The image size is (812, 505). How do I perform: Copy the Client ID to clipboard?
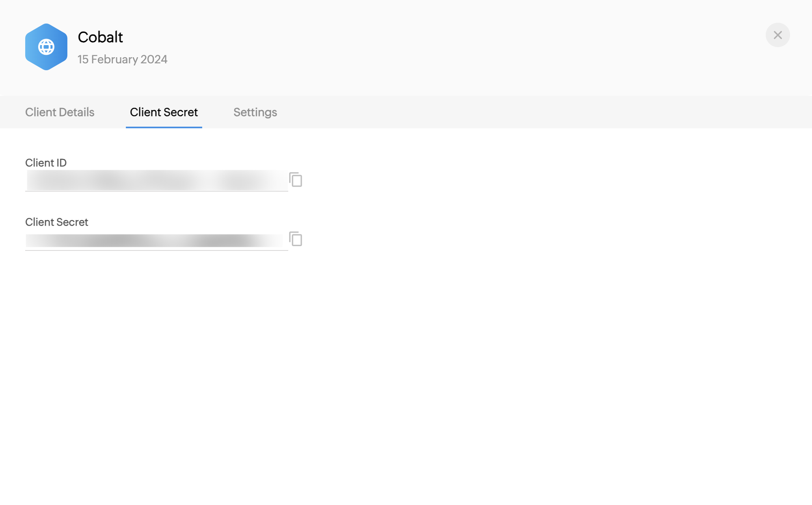(x=296, y=179)
